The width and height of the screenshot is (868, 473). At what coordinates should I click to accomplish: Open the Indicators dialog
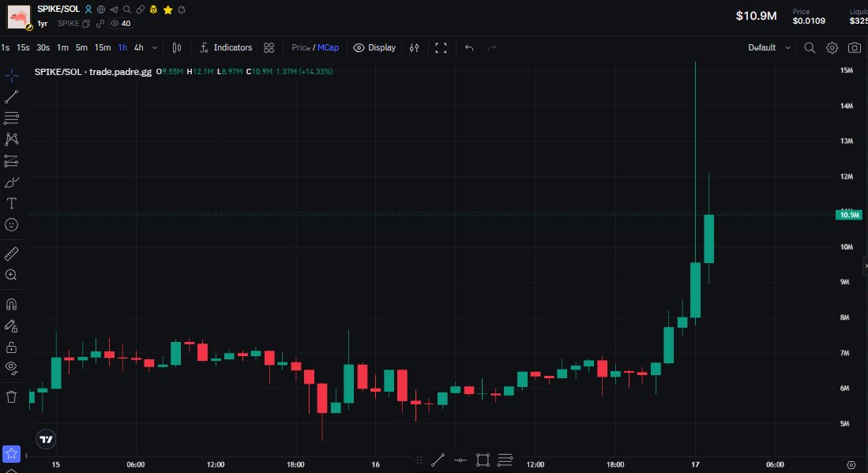point(226,48)
